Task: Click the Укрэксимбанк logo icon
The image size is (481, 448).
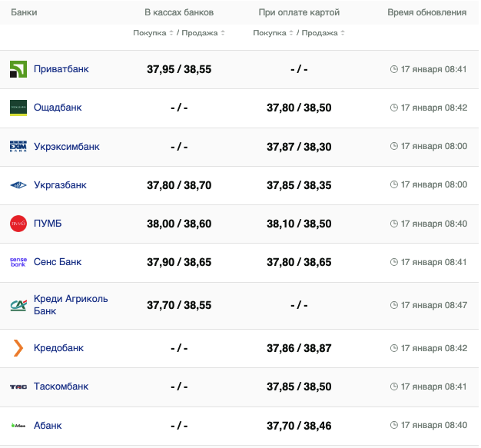Action: click(18, 147)
